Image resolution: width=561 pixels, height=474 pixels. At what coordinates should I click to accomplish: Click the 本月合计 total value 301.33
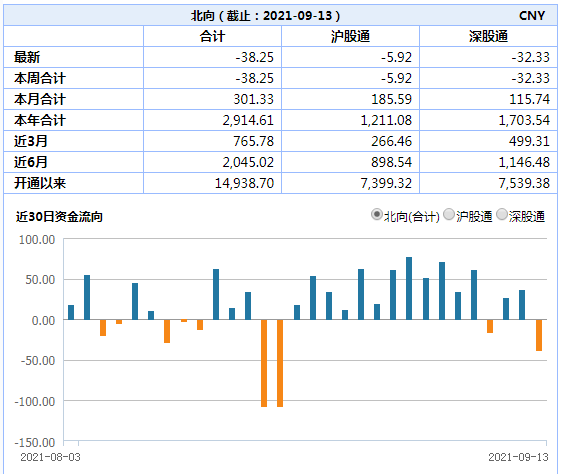pos(253,99)
